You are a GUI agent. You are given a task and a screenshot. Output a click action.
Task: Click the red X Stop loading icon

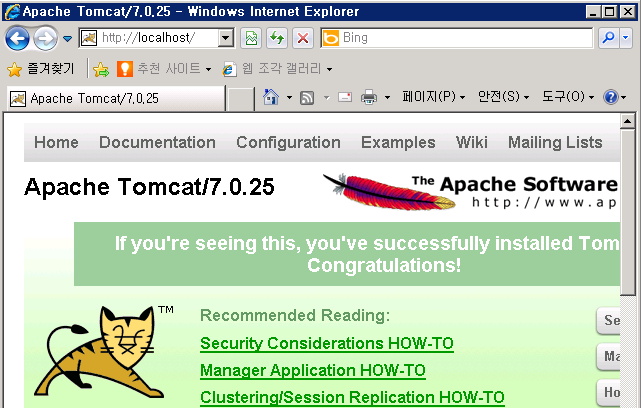[303, 38]
